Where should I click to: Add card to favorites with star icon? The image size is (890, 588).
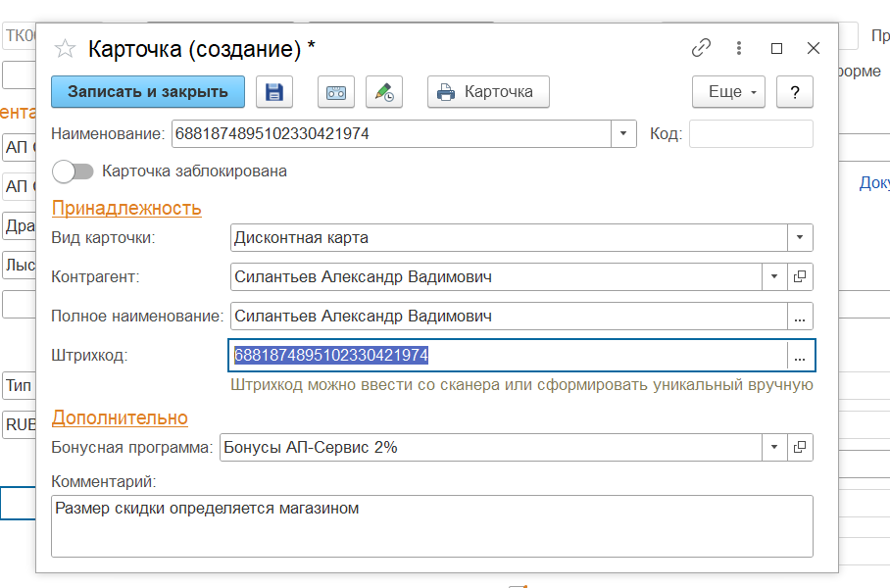pos(65,48)
